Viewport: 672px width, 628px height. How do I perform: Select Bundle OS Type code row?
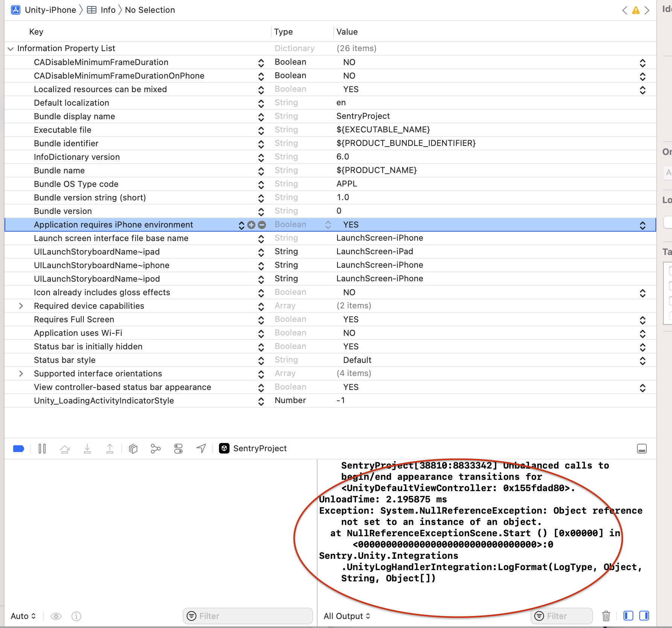[x=330, y=184]
